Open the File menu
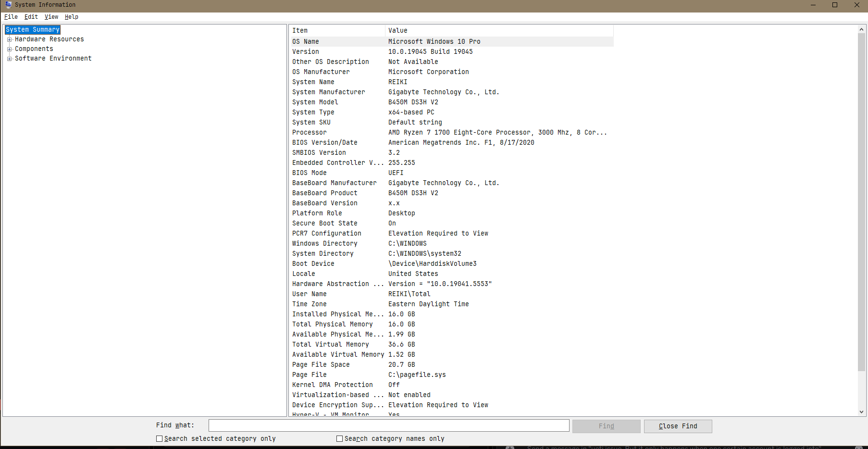Screen dimensions: 868x449 coord(11,17)
